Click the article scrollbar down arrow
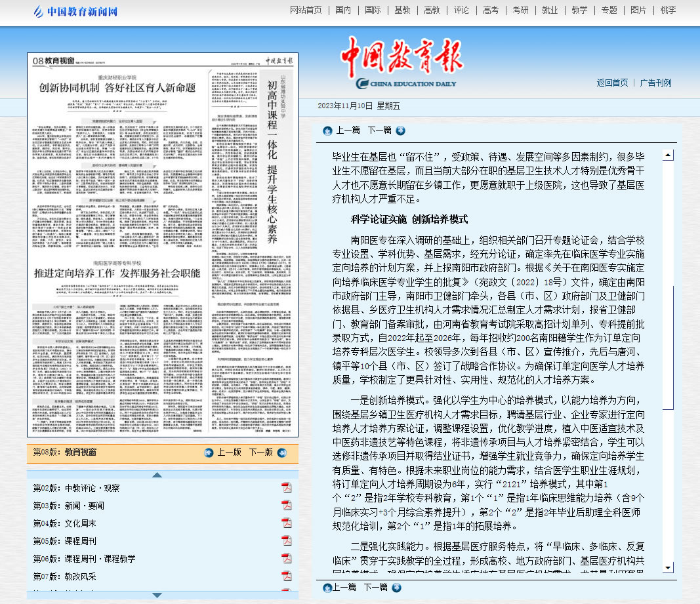The height and width of the screenshot is (604, 700). [x=669, y=567]
